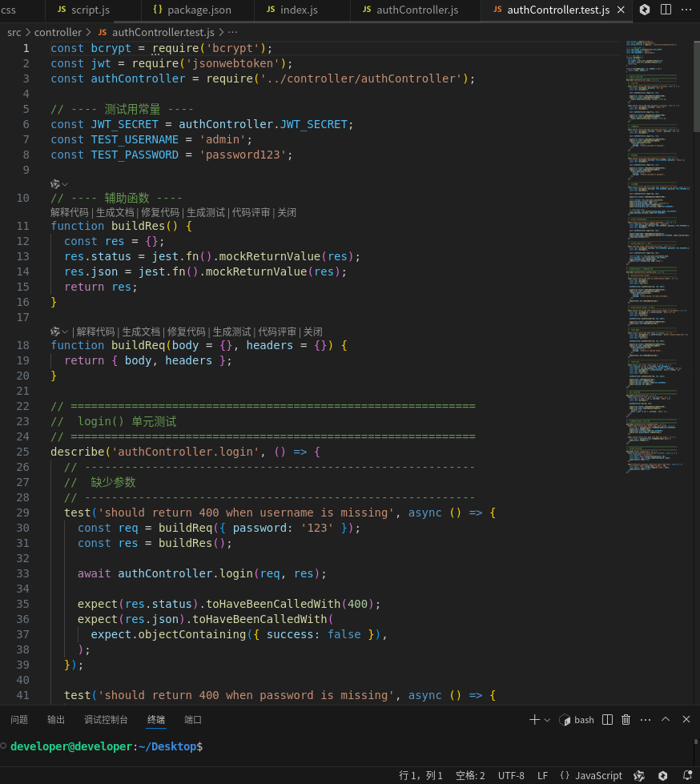The height and width of the screenshot is (784, 700).
Task: Click the partially visible css tab
Action: 8,10
